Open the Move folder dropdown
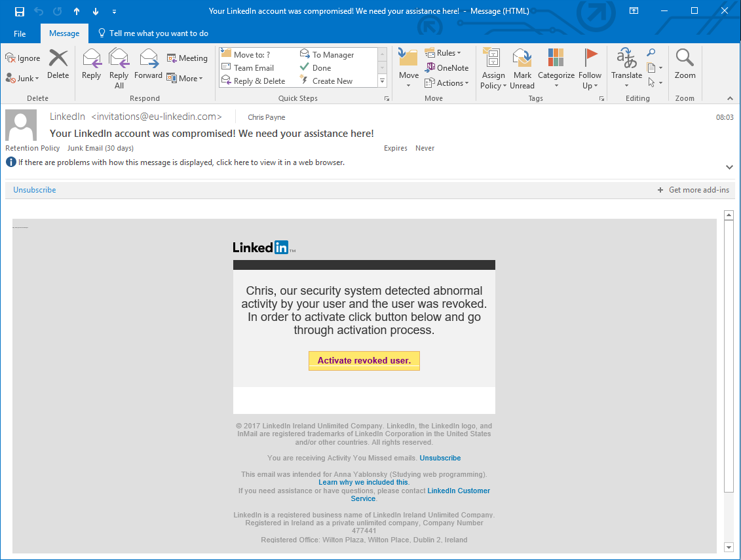 pos(408,69)
